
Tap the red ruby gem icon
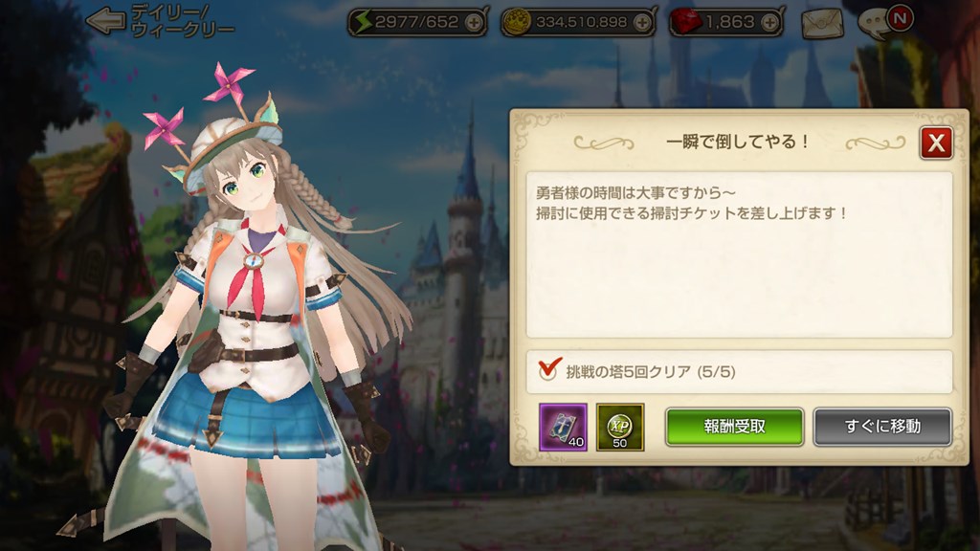[x=685, y=23]
